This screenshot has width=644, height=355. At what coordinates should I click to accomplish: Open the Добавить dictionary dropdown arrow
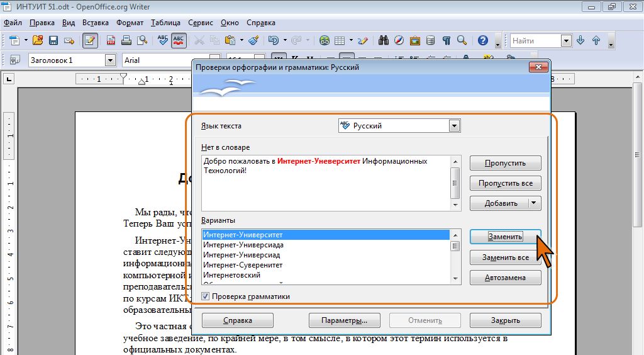click(534, 203)
